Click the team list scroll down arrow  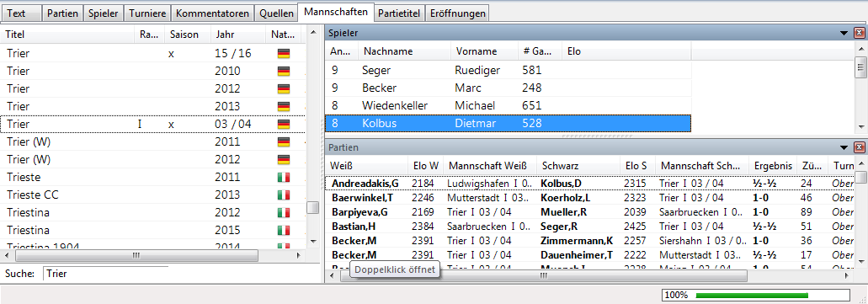click(x=313, y=242)
